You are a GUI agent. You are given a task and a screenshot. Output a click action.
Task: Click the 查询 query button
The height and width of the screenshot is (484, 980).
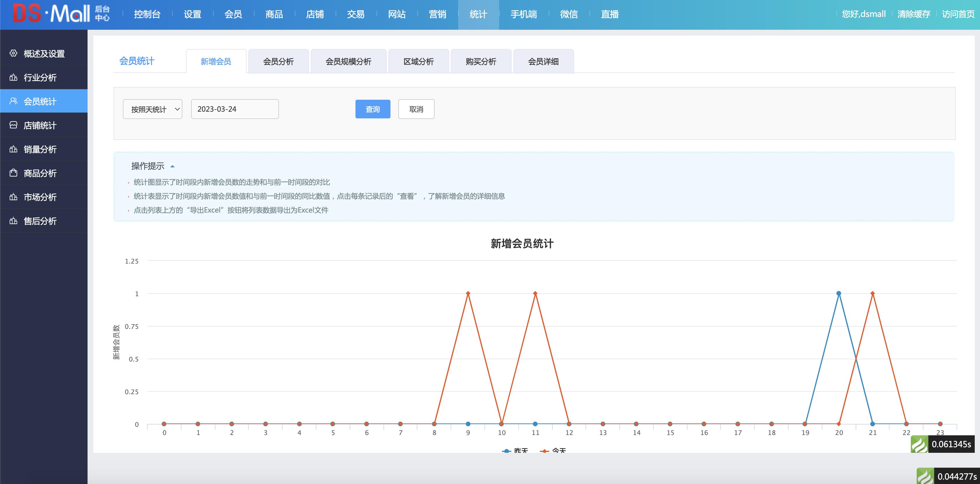pos(373,109)
